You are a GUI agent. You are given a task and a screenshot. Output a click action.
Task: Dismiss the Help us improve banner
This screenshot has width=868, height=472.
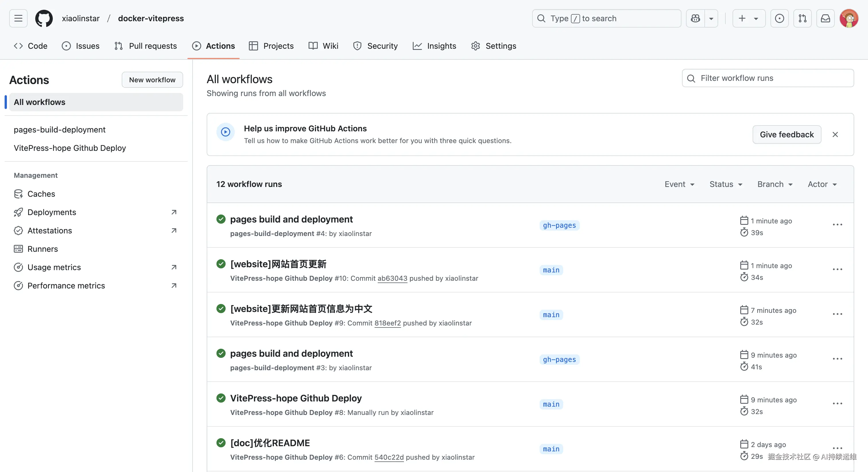tap(835, 134)
